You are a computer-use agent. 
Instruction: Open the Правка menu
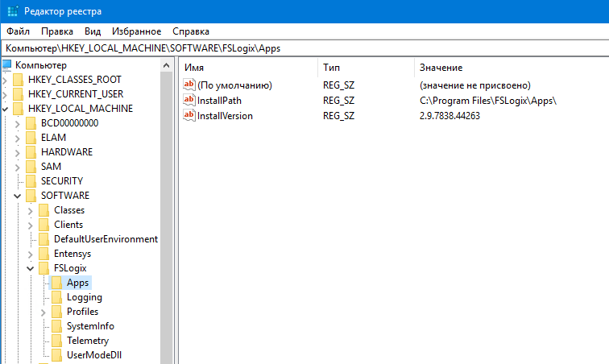[x=57, y=31]
